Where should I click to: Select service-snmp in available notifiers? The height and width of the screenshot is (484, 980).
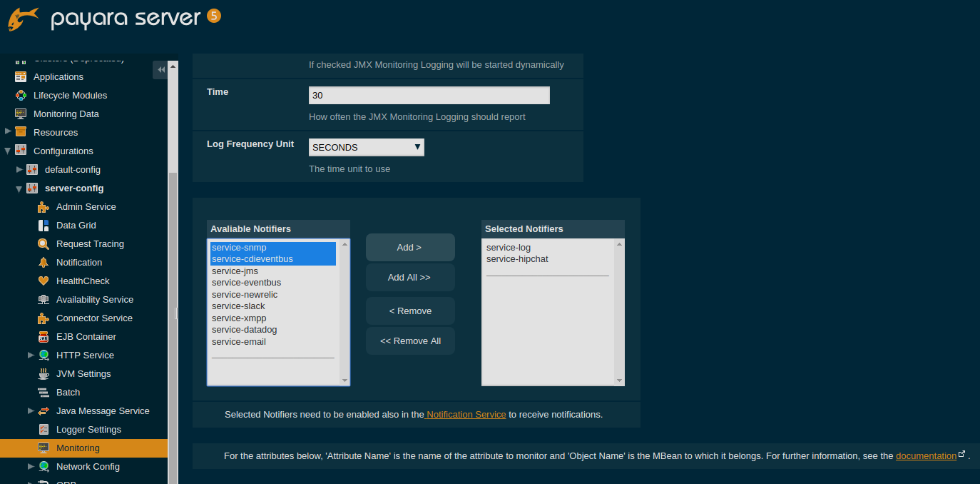click(272, 248)
